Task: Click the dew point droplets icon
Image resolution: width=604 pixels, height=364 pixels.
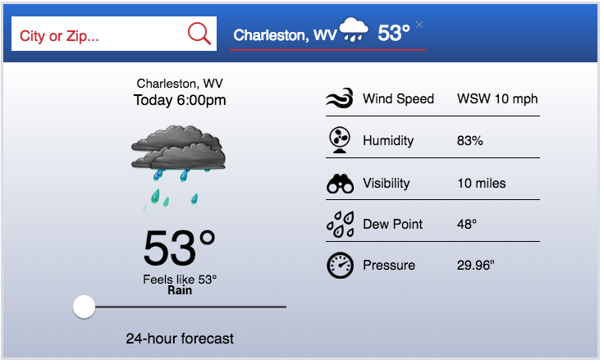Action: click(x=340, y=224)
